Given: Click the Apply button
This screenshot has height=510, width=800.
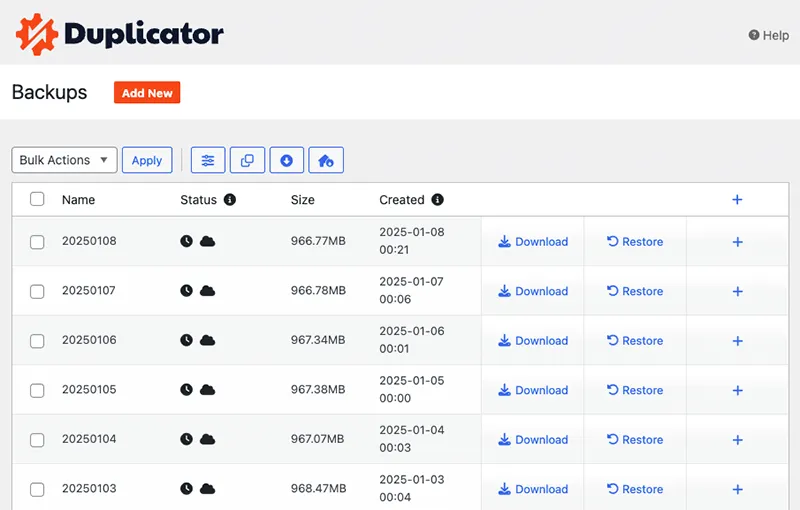Looking at the screenshot, I should tap(147, 160).
